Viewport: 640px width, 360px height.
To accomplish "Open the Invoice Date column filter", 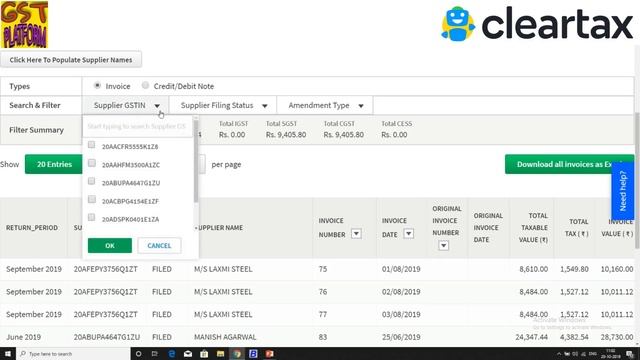I will (x=409, y=233).
